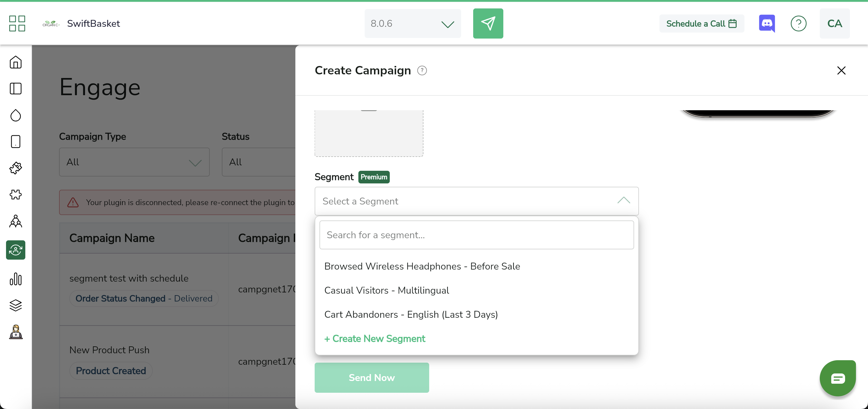Select Browsed Wireless Headphones segment
Image resolution: width=868 pixels, height=409 pixels.
click(x=422, y=266)
